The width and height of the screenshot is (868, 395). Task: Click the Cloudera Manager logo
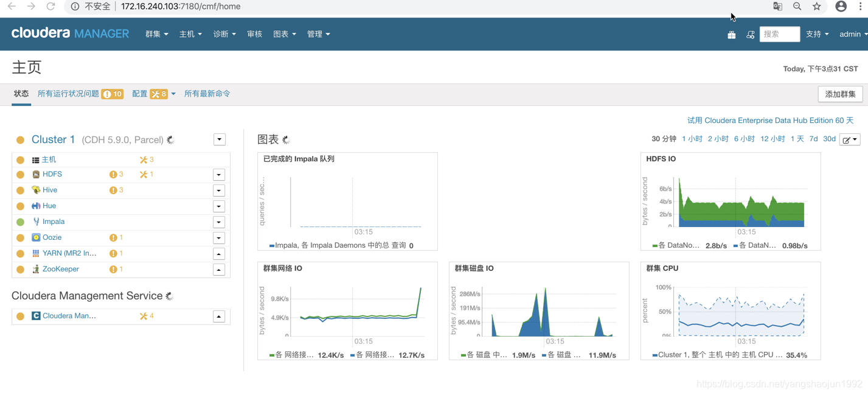click(x=70, y=33)
